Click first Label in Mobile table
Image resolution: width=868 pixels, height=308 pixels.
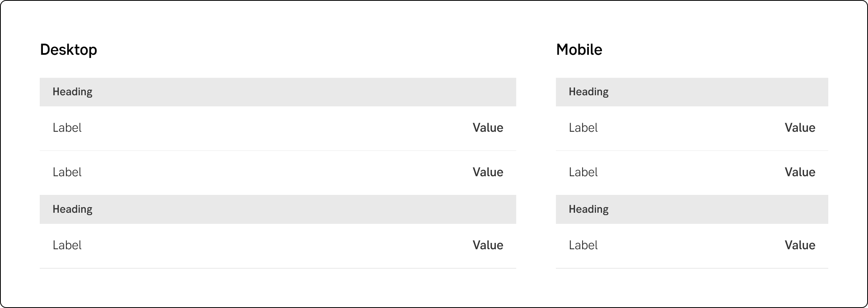[x=583, y=128]
